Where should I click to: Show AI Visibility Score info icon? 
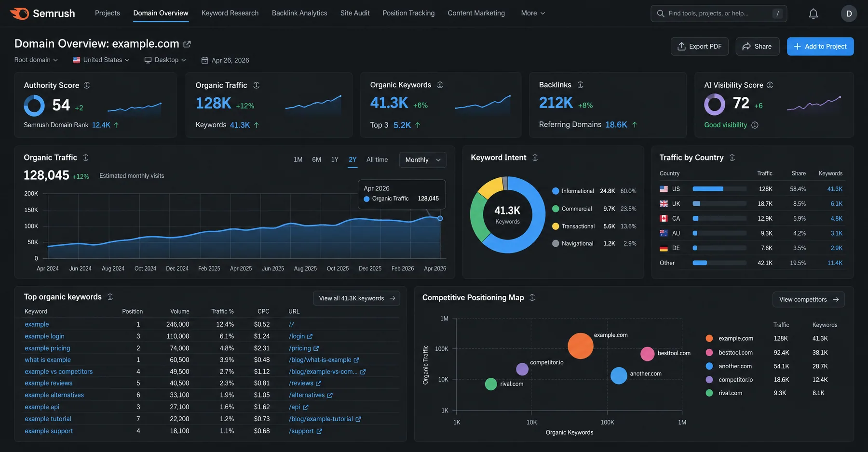(x=770, y=85)
